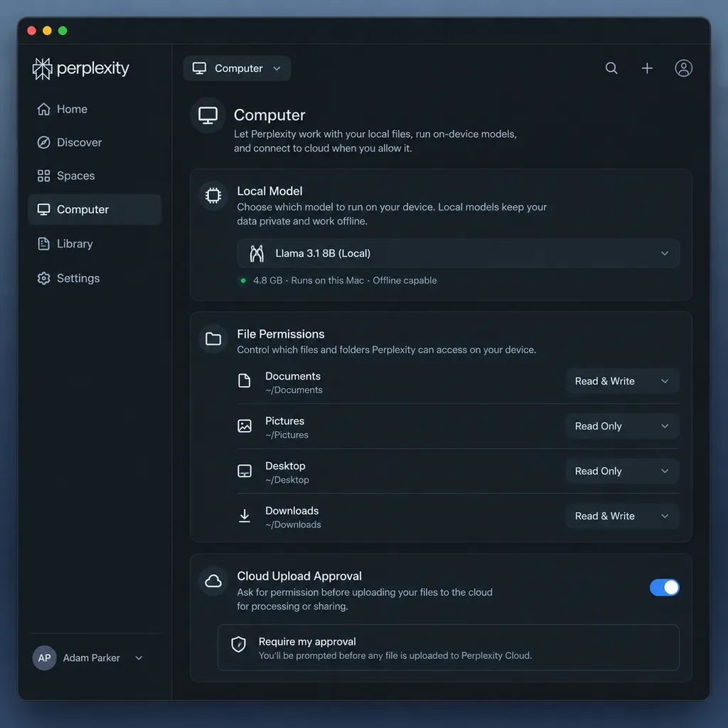
Task: Open Spaces in the sidebar
Action: pos(95,176)
